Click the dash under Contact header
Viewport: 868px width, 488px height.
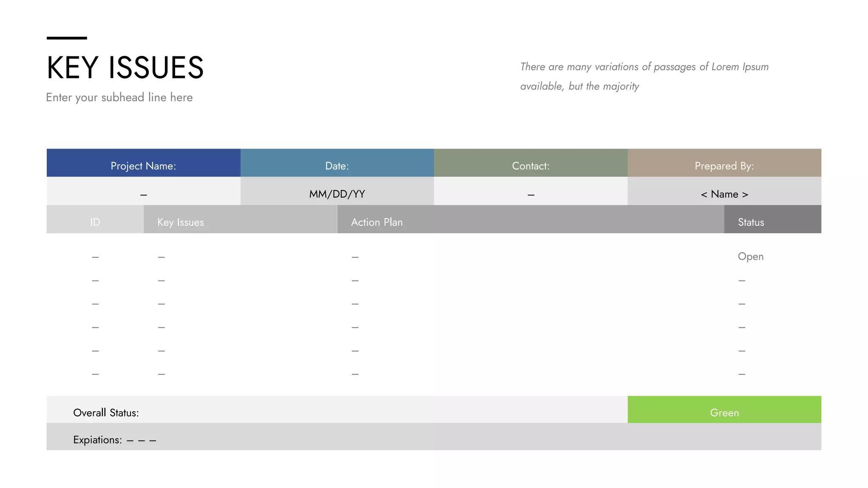pos(531,195)
